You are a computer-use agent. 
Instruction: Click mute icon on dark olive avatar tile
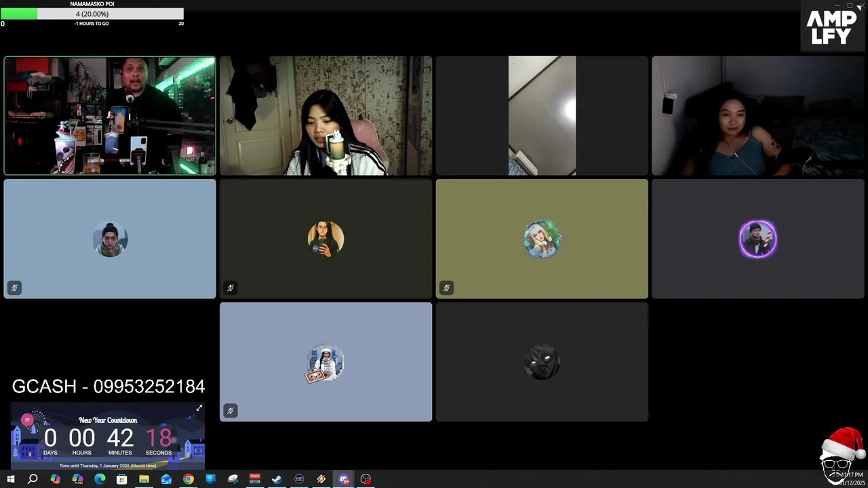(231, 288)
